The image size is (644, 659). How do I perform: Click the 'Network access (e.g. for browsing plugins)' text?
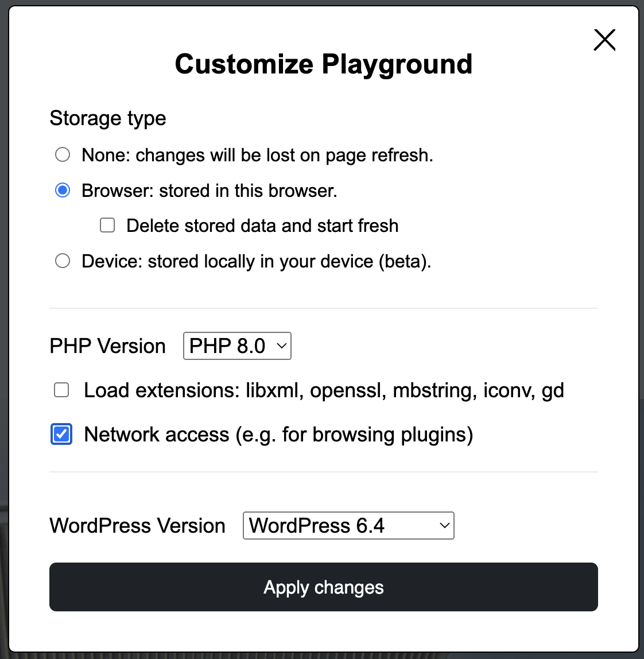[279, 435]
